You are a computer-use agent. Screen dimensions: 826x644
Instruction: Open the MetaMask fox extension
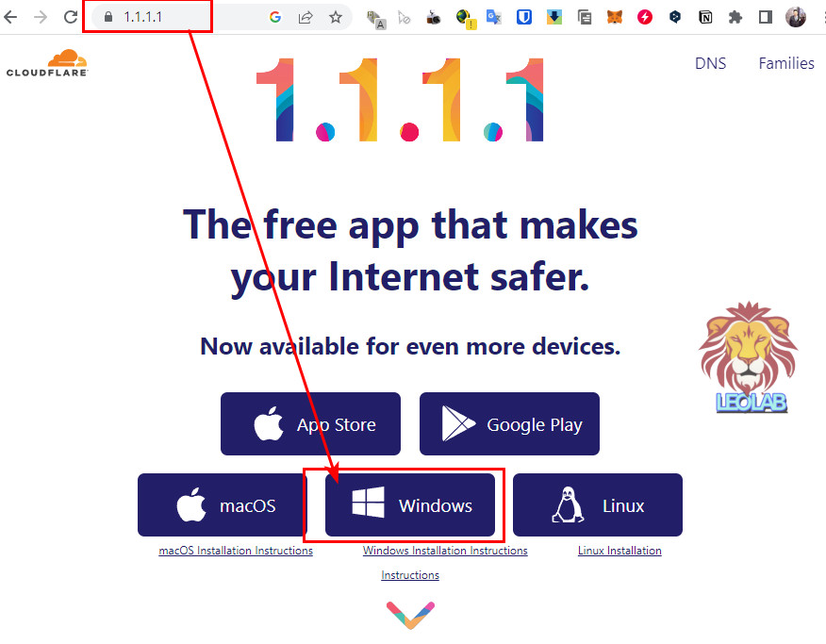point(614,17)
